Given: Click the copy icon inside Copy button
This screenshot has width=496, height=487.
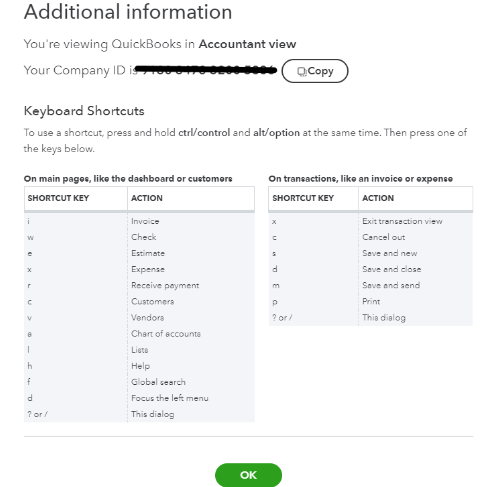Looking at the screenshot, I should (x=302, y=72).
